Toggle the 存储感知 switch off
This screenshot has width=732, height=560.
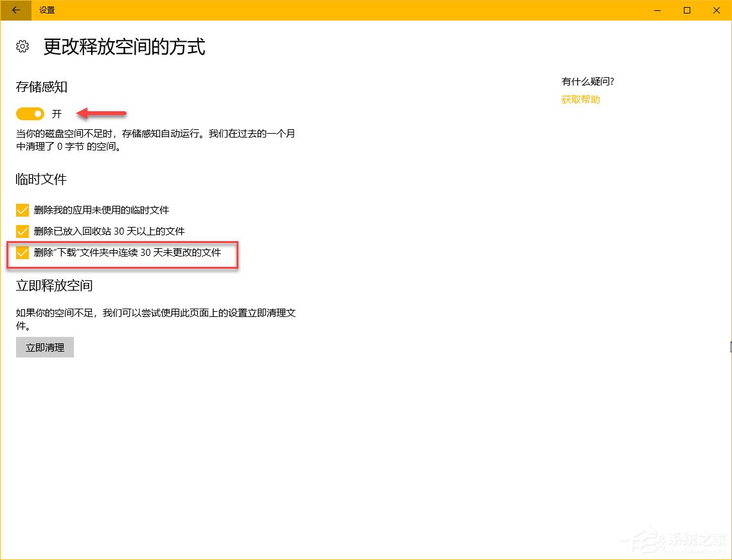point(29,113)
